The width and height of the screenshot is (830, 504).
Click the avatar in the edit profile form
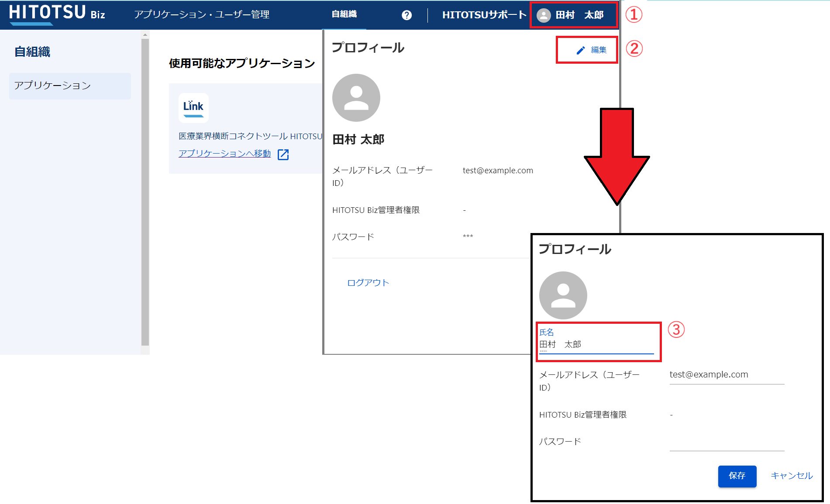coord(563,295)
